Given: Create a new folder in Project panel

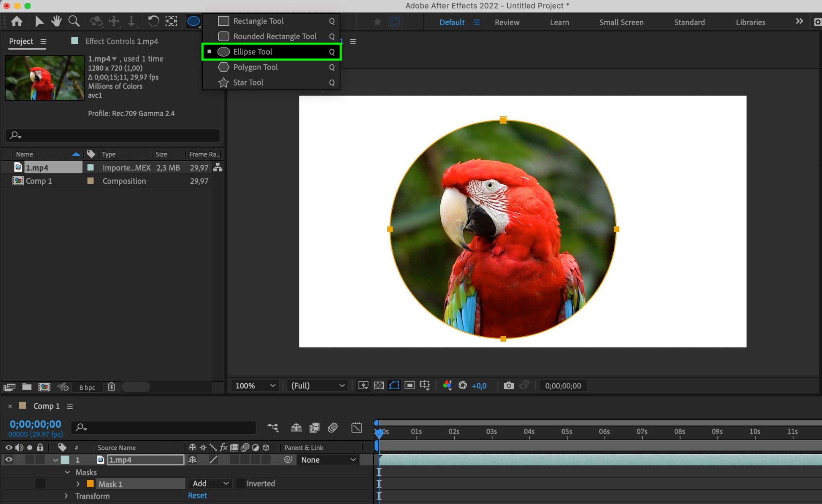Looking at the screenshot, I should tap(27, 387).
